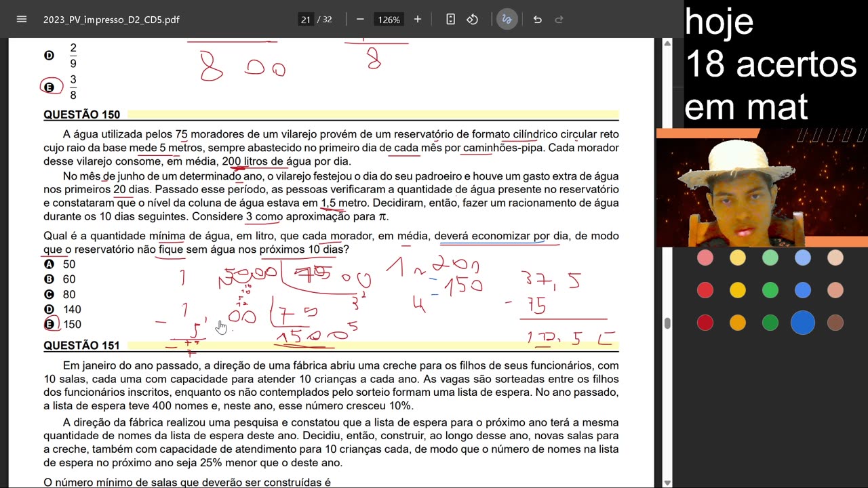
Task: Click answer option B 60
Action: coord(60,279)
